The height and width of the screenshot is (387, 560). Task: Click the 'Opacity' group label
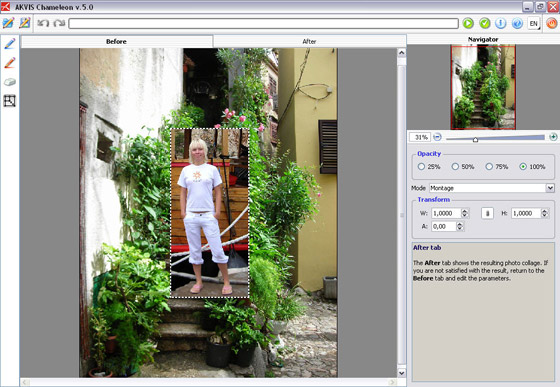429,154
